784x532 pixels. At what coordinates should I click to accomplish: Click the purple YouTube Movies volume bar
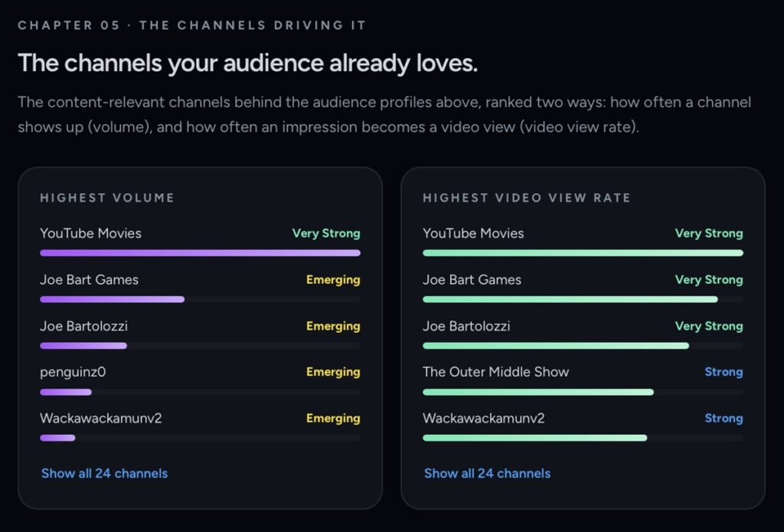[x=200, y=253]
